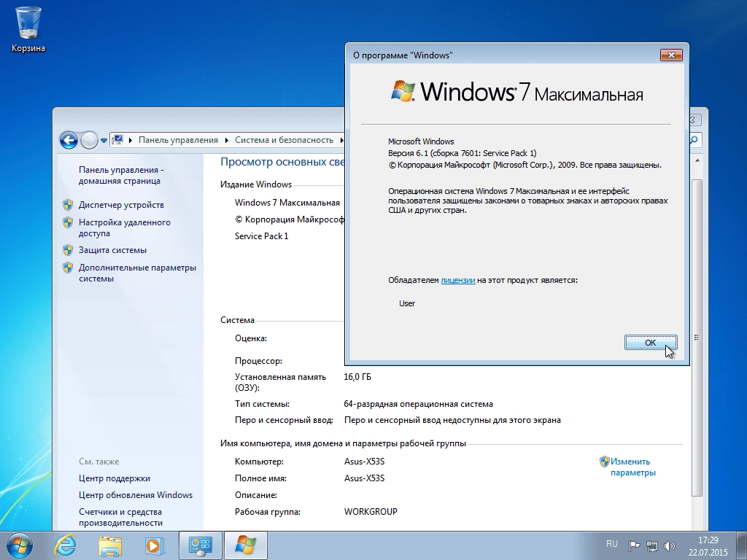Viewport: 747px width, 560px height.
Task: Open 'Защита системы' link
Action: pyautogui.click(x=112, y=250)
